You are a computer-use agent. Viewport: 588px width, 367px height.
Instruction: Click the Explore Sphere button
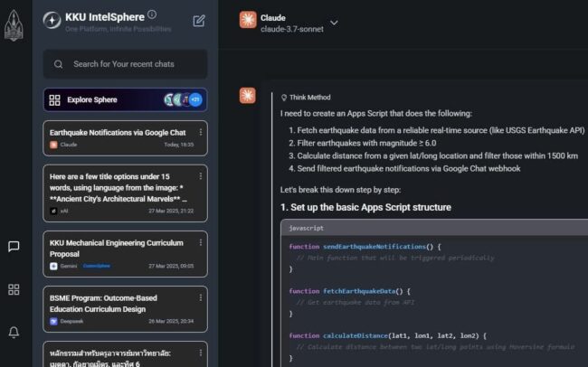(x=90, y=99)
